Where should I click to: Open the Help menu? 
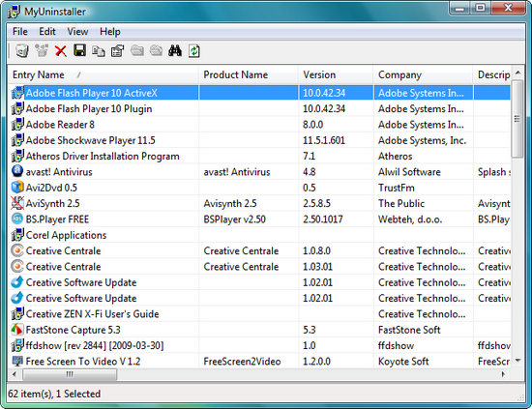(x=110, y=32)
